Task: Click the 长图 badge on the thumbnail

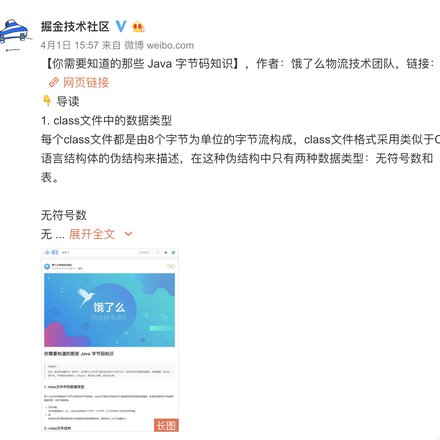Action: (x=166, y=425)
